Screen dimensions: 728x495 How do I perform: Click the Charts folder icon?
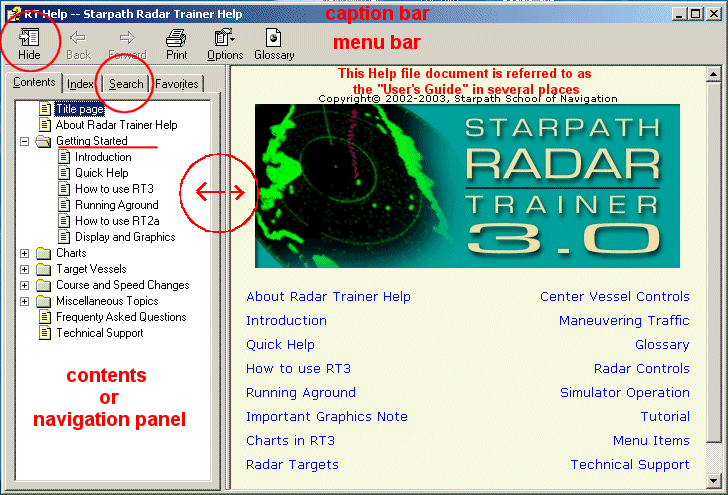tap(44, 254)
